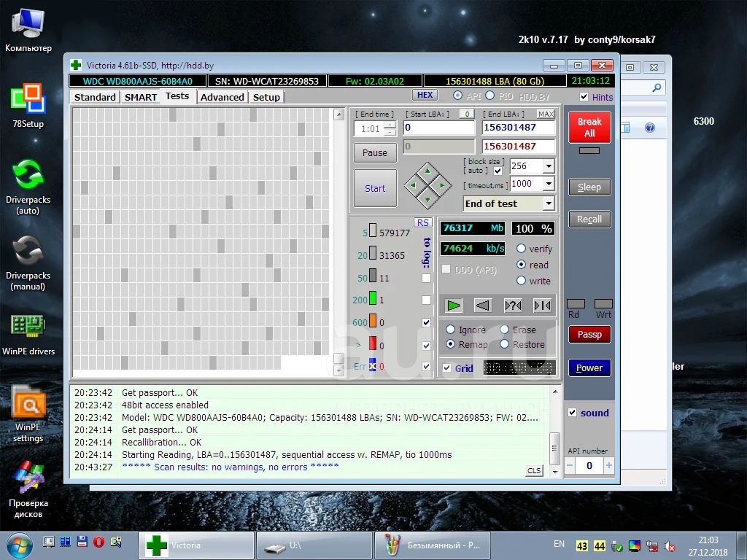Select the Ignore radio button

click(450, 329)
